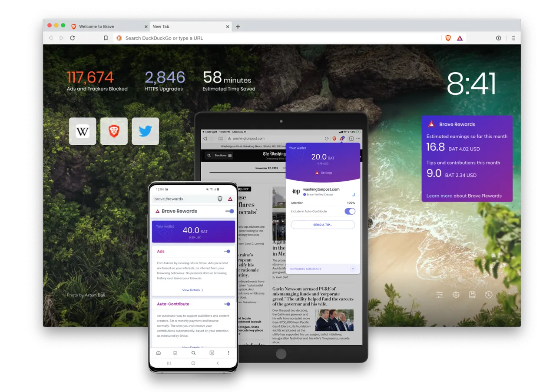The image size is (556, 392).
Task: Click the Gavin Newsom PG&E headline on tablet
Action: [x=313, y=296]
